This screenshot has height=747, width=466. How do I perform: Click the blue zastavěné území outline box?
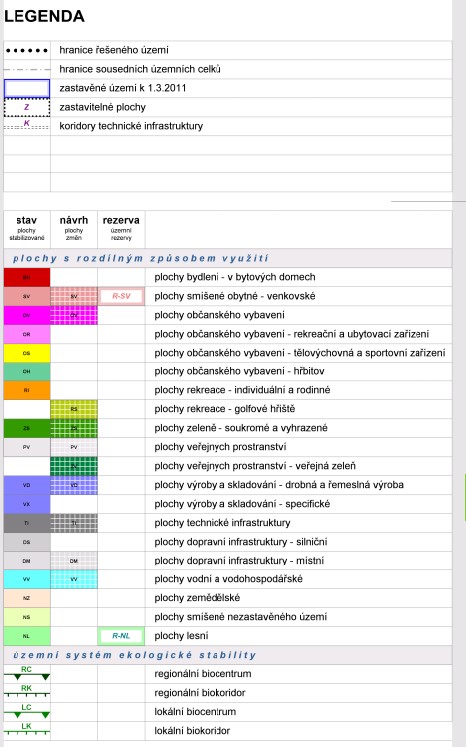click(x=27, y=88)
